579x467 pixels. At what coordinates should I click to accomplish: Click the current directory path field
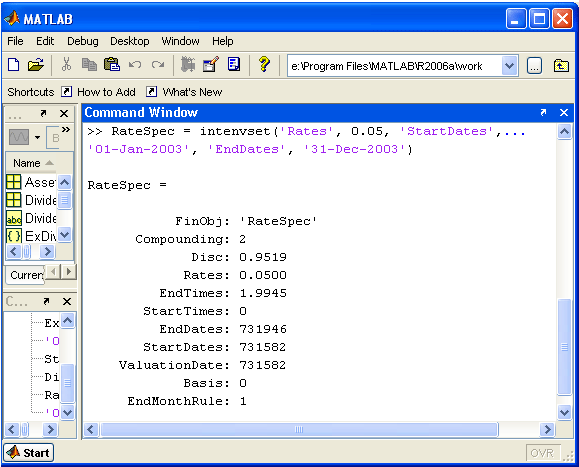(395, 66)
